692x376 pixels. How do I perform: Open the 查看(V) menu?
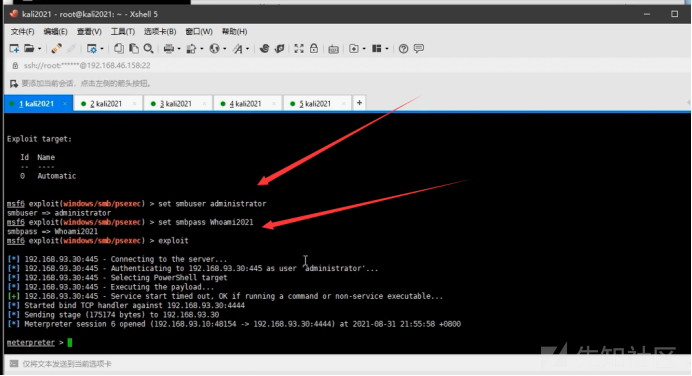pyautogui.click(x=89, y=32)
